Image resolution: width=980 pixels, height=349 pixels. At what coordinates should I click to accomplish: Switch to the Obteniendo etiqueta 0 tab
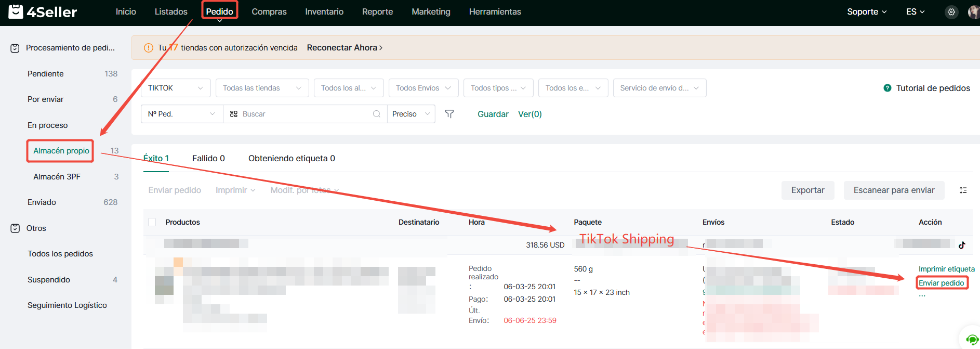[292, 159]
